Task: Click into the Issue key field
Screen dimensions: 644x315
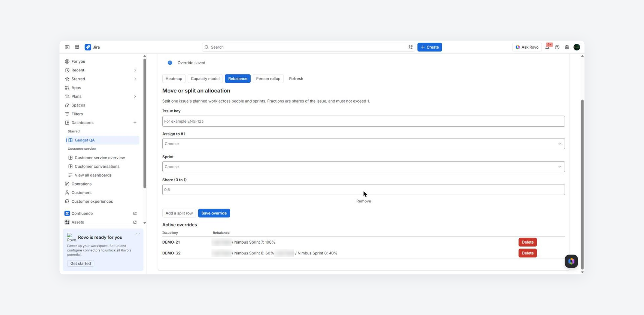Action: pyautogui.click(x=363, y=121)
